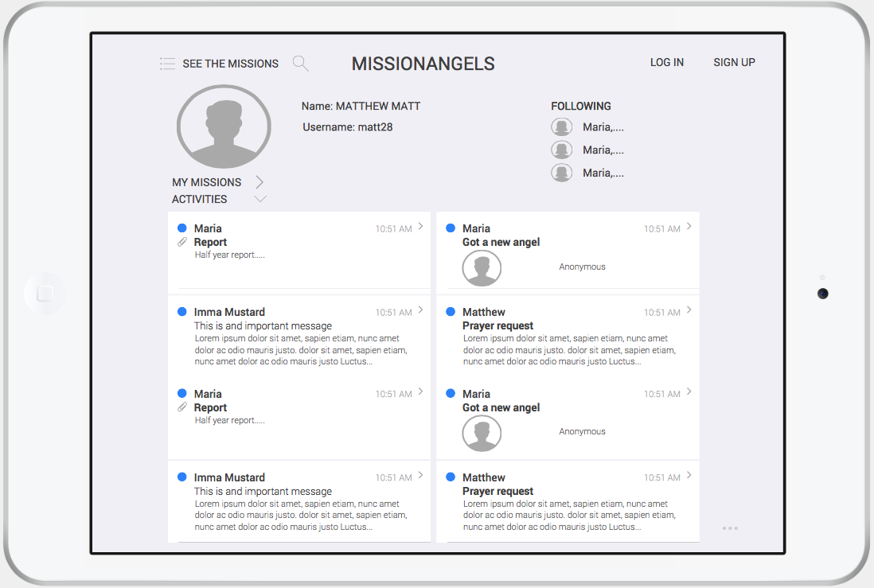Screen dimensions: 874x588
Task: Open SEE THE MISSIONS menu
Action: coord(230,64)
